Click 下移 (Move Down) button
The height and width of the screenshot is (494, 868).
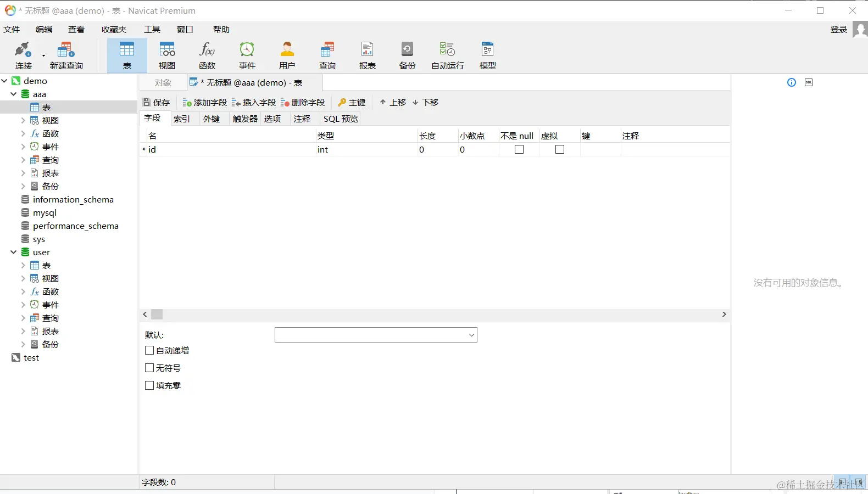tap(425, 102)
